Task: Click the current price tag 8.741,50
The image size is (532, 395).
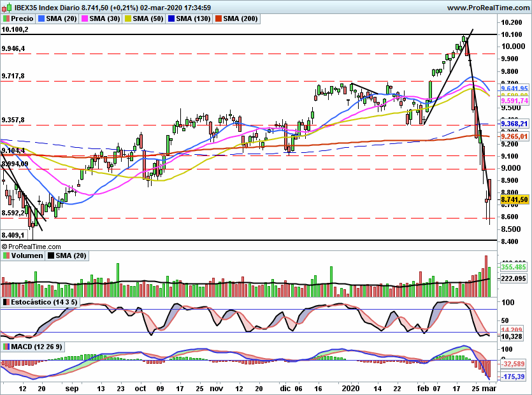Action: coord(514,199)
